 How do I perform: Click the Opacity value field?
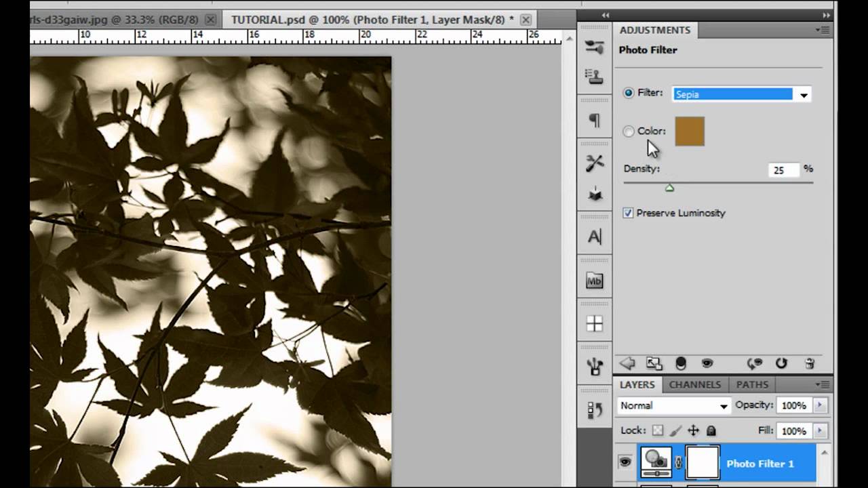pos(794,405)
